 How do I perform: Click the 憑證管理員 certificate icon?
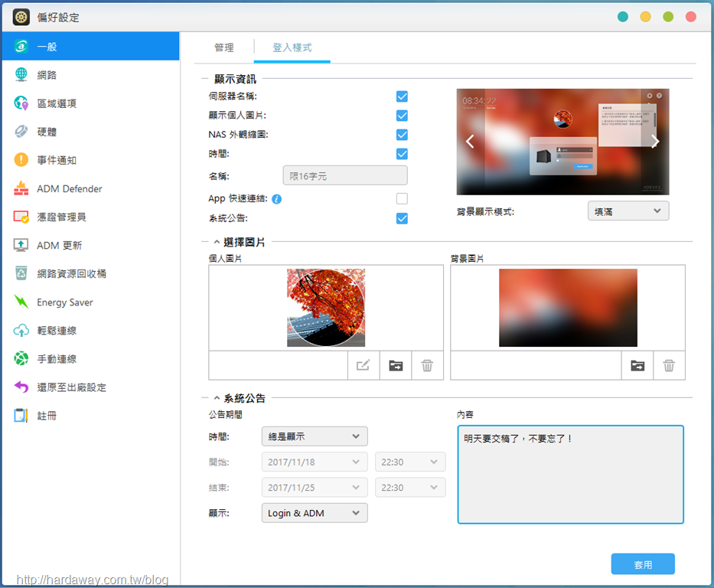(x=21, y=217)
